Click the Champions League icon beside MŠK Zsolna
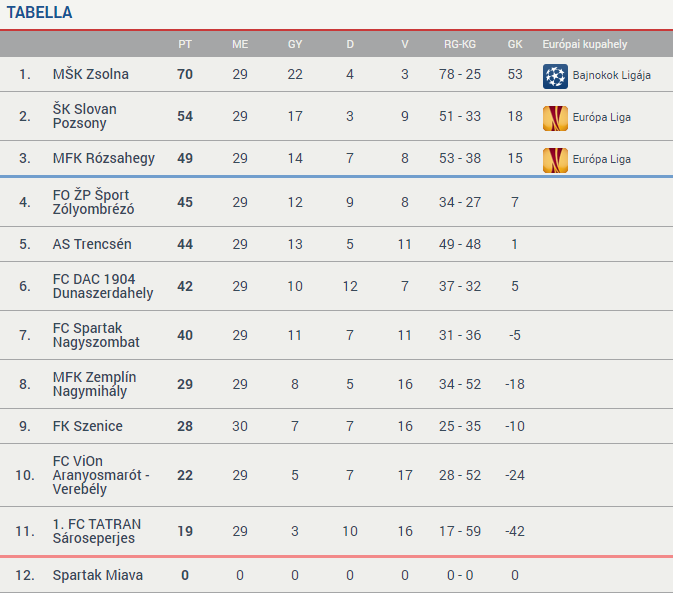The image size is (673, 593). (555, 76)
